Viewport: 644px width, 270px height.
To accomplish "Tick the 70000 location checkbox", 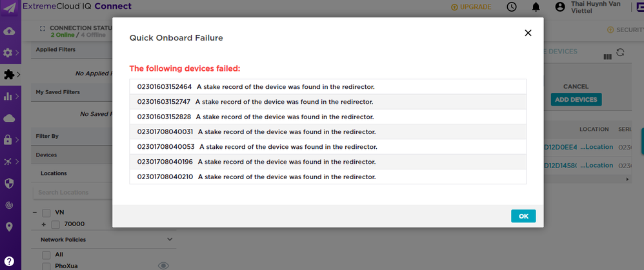I will click(55, 224).
